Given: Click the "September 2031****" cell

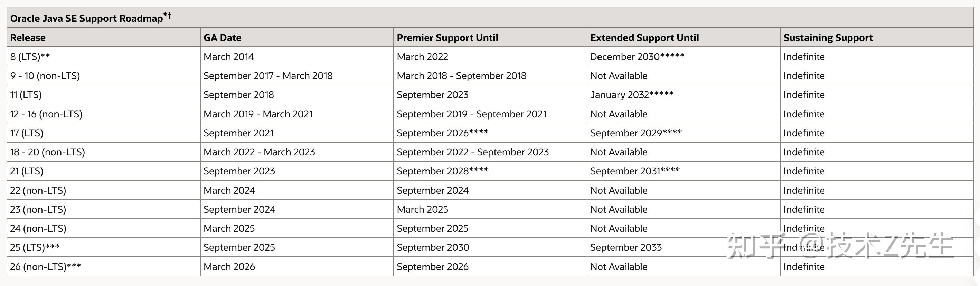Looking at the screenshot, I should pyautogui.click(x=634, y=171).
